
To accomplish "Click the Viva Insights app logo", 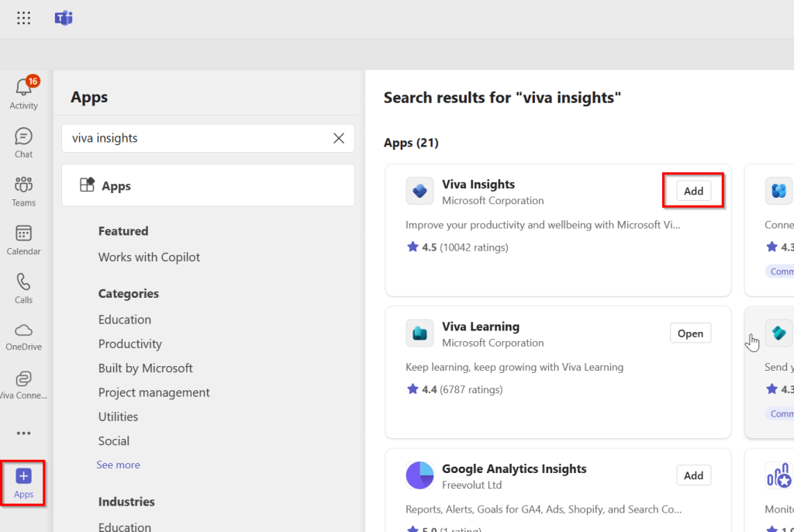I will click(x=419, y=192).
